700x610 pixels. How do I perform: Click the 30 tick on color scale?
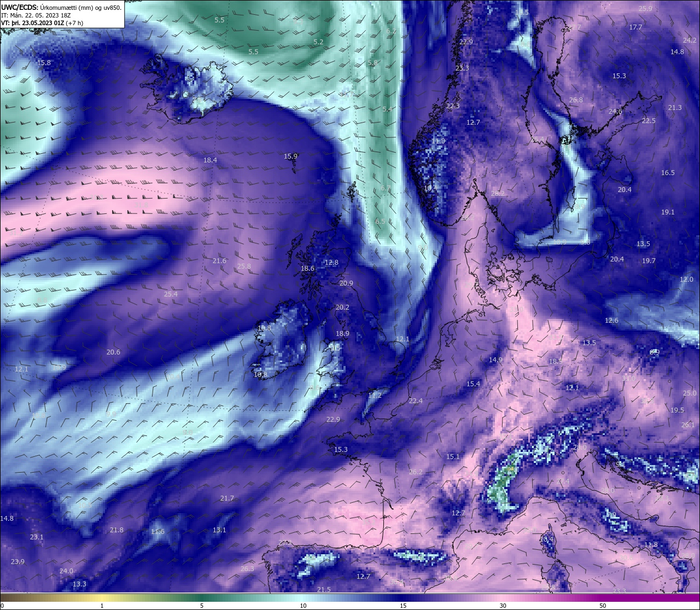(x=503, y=606)
